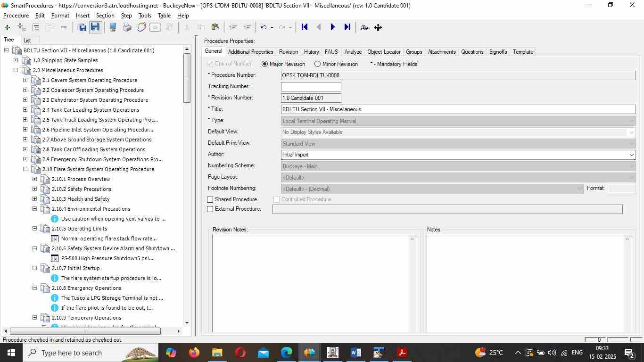Image resolution: width=644 pixels, height=362 pixels.
Task: Open the Format menu
Action: pyautogui.click(x=60, y=16)
